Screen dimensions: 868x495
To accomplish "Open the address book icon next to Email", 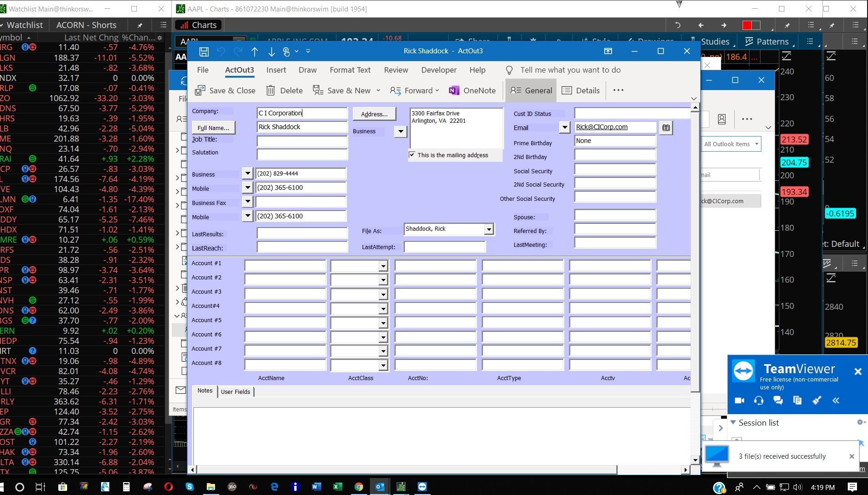I will coord(666,128).
